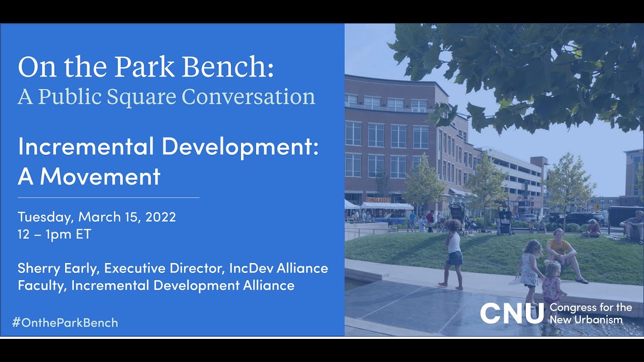This screenshot has height=362, width=644.
Task: Click the 'On the Park Bench:' title
Action: click(146, 67)
